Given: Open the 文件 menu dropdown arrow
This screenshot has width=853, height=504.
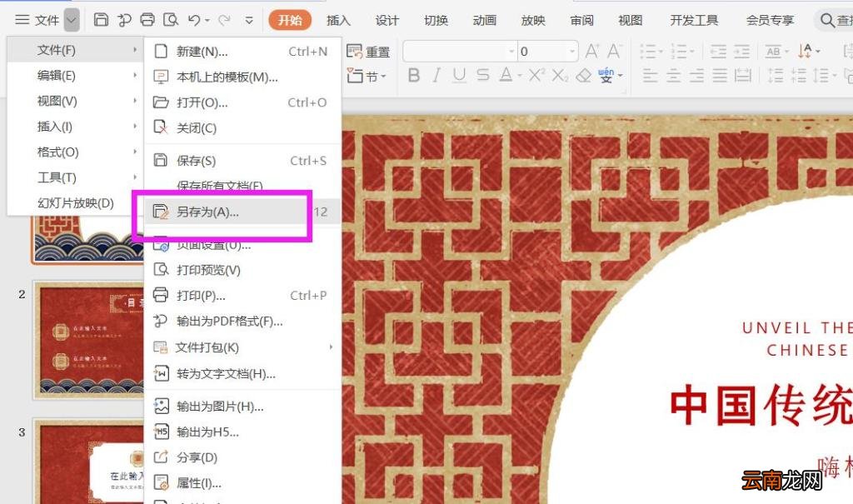Looking at the screenshot, I should click(x=72, y=21).
